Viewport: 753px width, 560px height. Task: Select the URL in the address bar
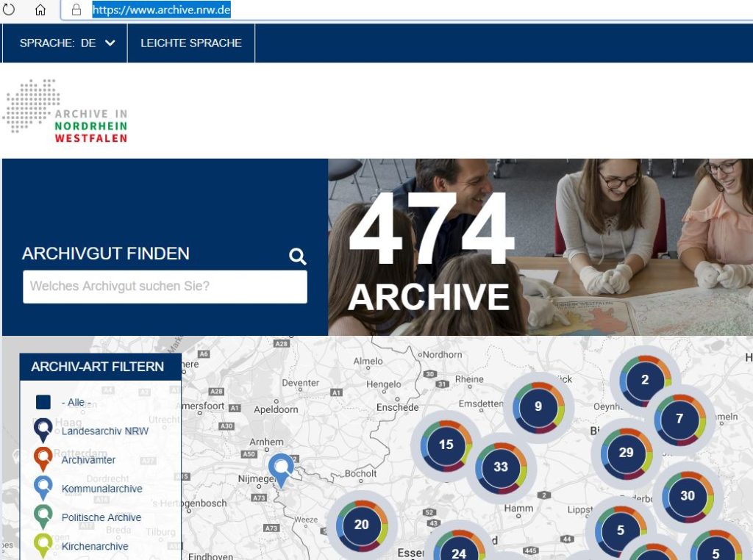coord(161,10)
